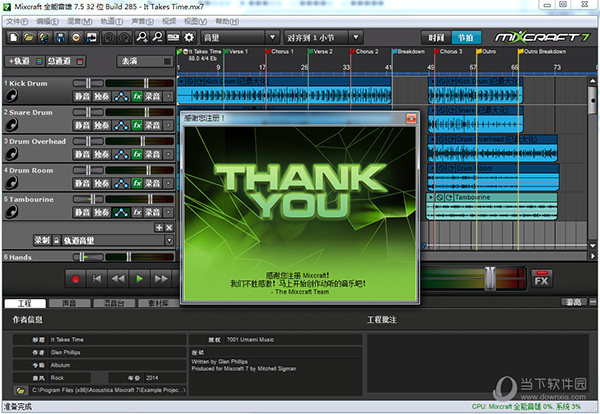Start playback with the green play button

140,279
